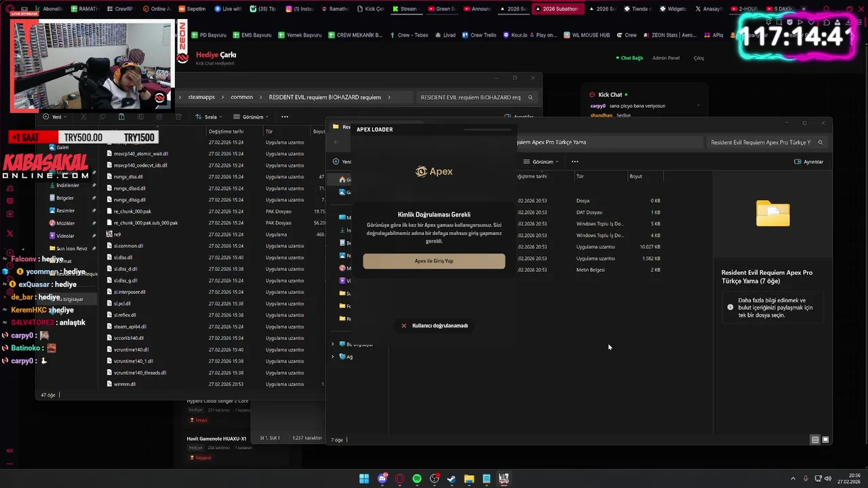Viewport: 868px width, 488px height.
Task: Switch to the Stream browser tab
Action: click(x=407, y=9)
